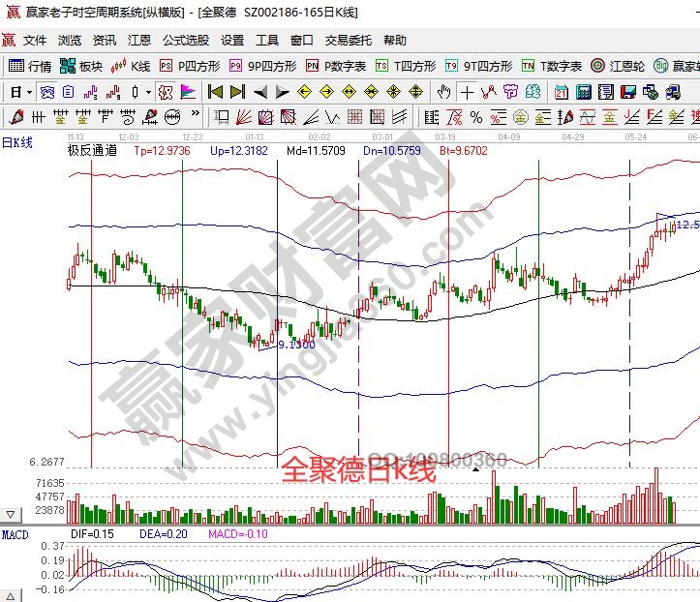
Task: Jump to first record arrow button
Action: 216,92
